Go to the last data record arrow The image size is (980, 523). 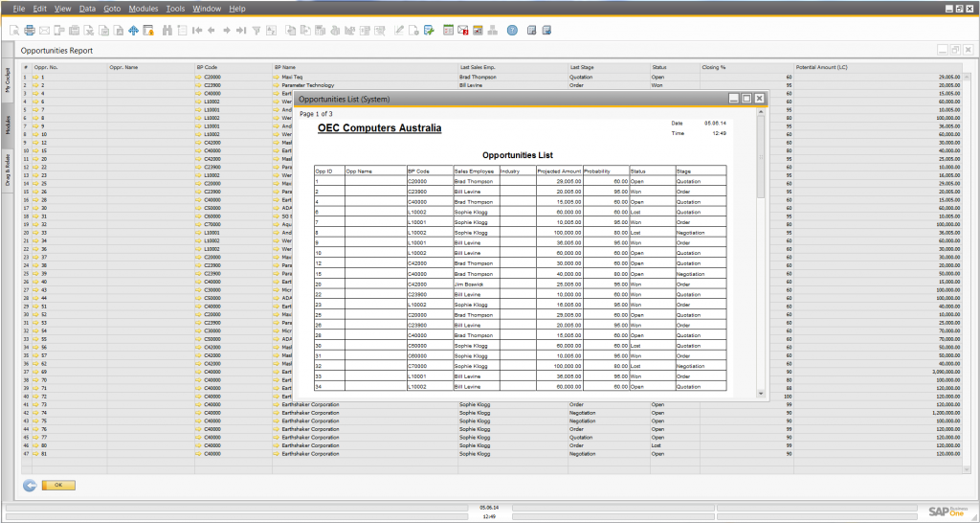point(240,30)
